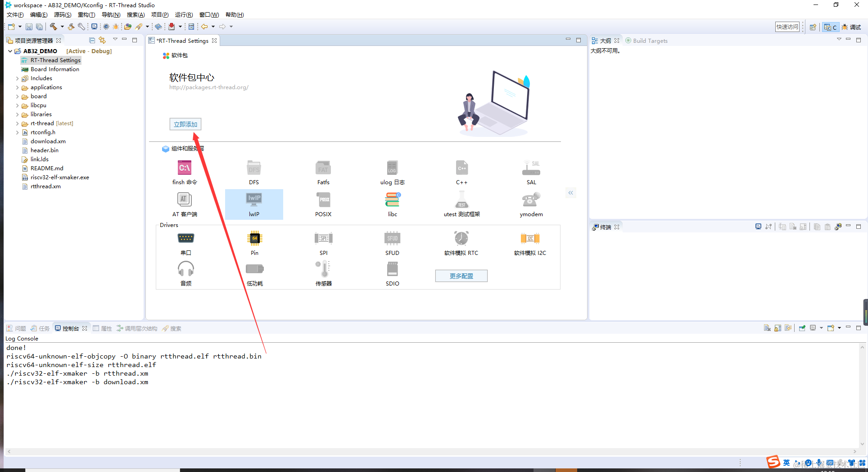Screen dimensions: 868x472
Task: Click the New file toolbar icon
Action: pyautogui.click(x=12, y=27)
